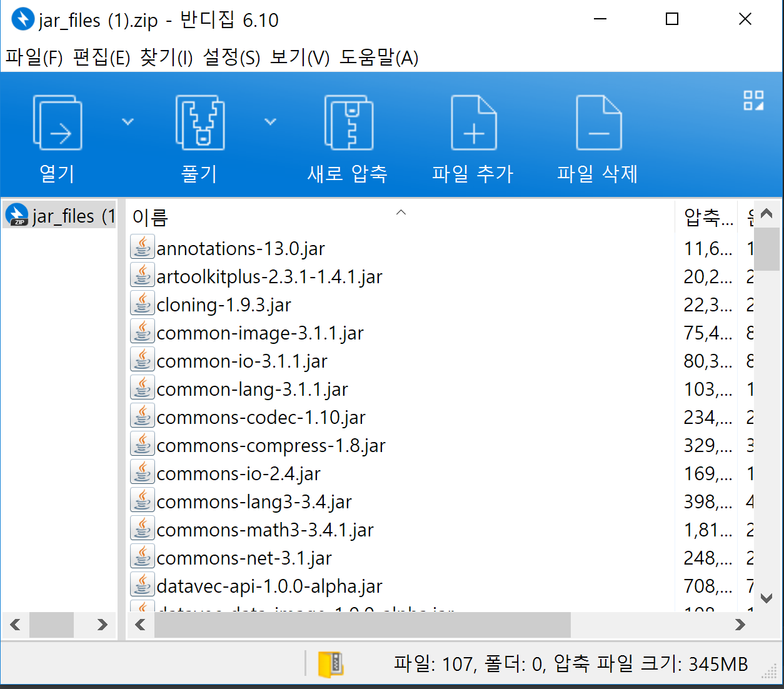Open the 도움말(A) help menu
Viewport: 784px width, 689px height.
click(x=379, y=58)
